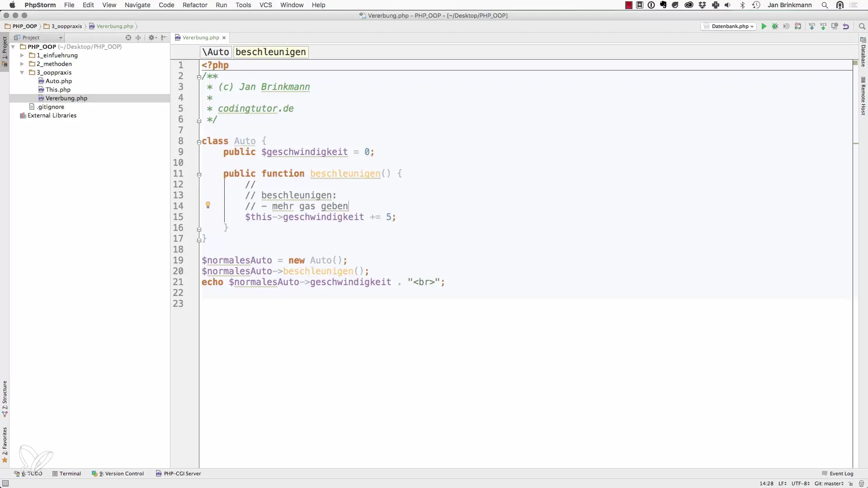
Task: Open the Version Control tool window
Action: coord(118,474)
